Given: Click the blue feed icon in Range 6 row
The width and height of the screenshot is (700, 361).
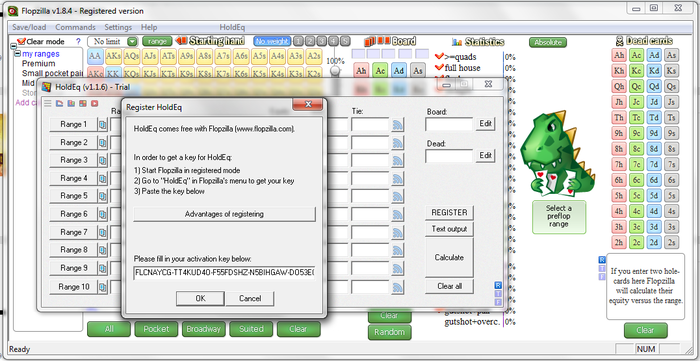Looking at the screenshot, I should (397, 215).
